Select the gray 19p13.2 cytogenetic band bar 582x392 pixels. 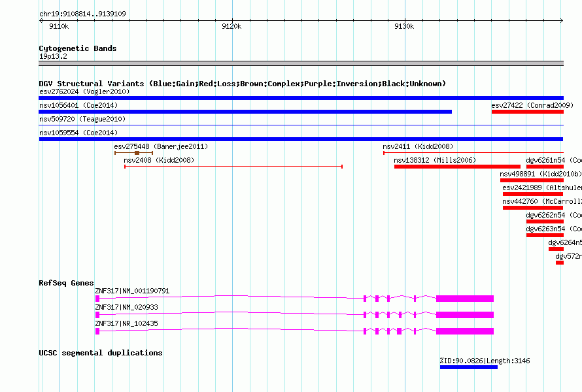pyautogui.click(x=301, y=63)
